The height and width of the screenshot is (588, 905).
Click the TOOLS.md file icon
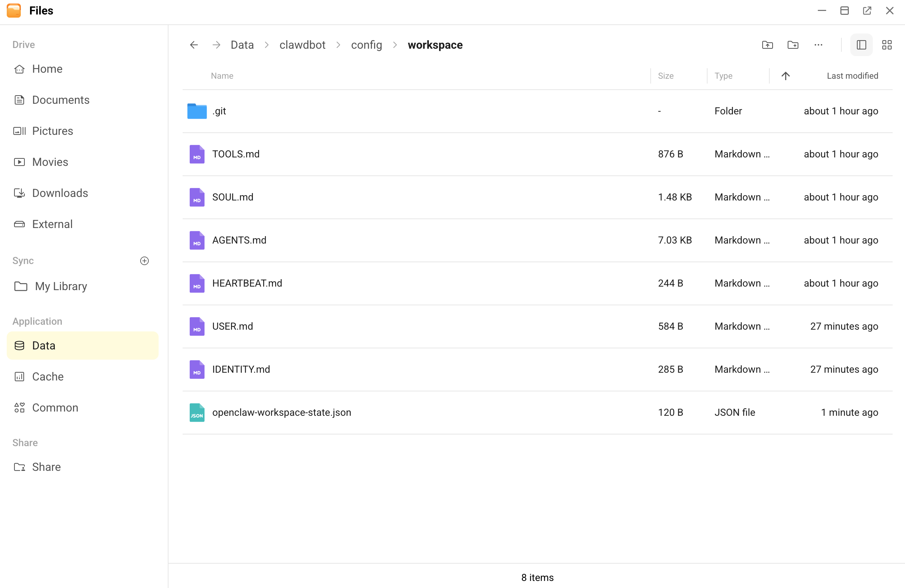tap(197, 154)
